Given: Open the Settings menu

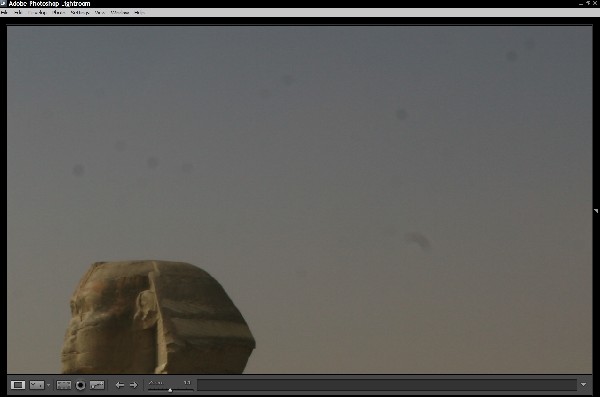Looking at the screenshot, I should click(x=80, y=13).
